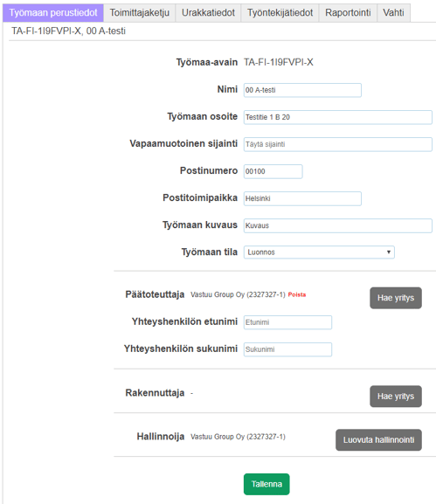Click the red Poista link
The width and height of the screenshot is (436, 504).
click(297, 294)
